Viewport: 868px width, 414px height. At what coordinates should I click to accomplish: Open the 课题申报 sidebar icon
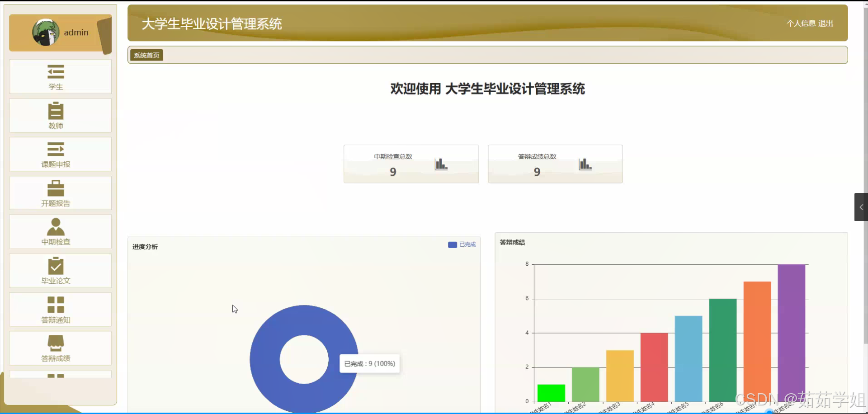56,149
